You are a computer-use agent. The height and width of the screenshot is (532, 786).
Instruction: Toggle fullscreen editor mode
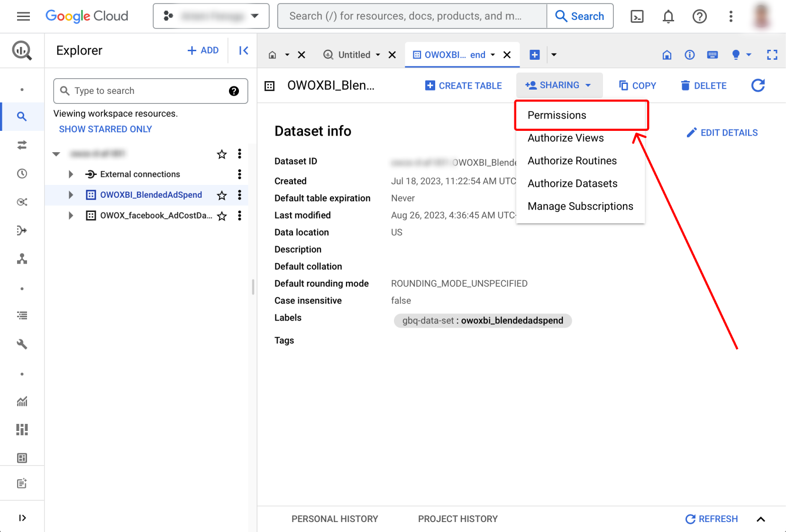tap(772, 55)
